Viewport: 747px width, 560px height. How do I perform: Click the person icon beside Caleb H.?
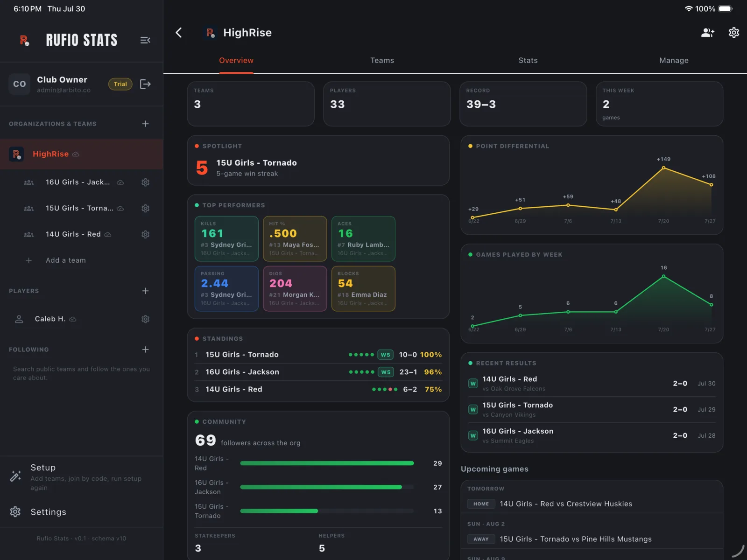pos(19,319)
